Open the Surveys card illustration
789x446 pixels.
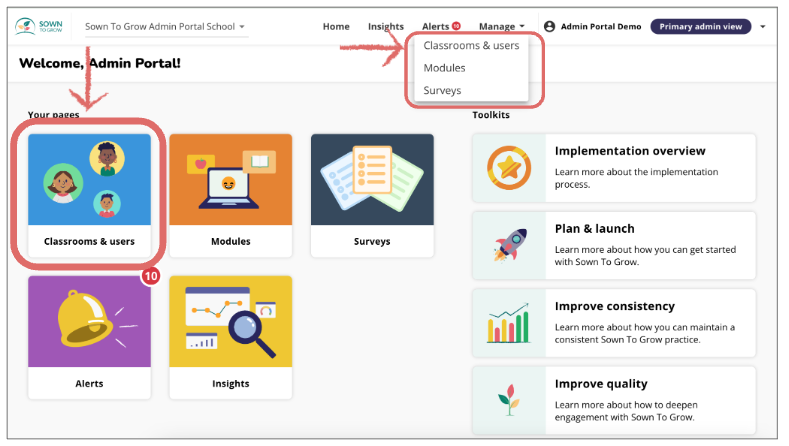[x=372, y=180]
